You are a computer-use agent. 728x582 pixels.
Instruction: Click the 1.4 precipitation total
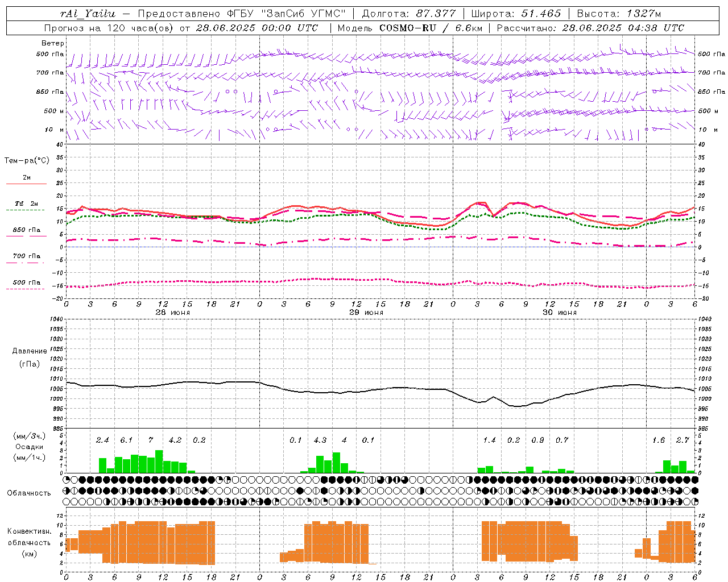[489, 440]
